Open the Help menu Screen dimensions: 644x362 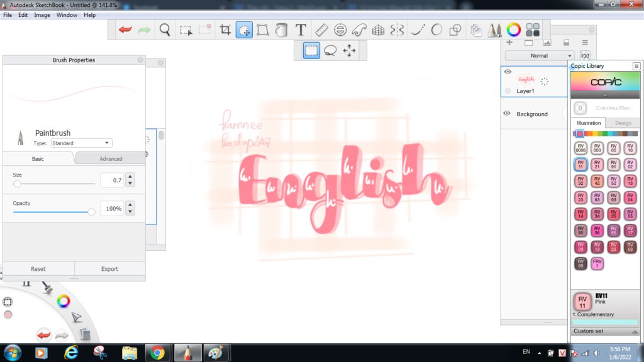(x=89, y=15)
